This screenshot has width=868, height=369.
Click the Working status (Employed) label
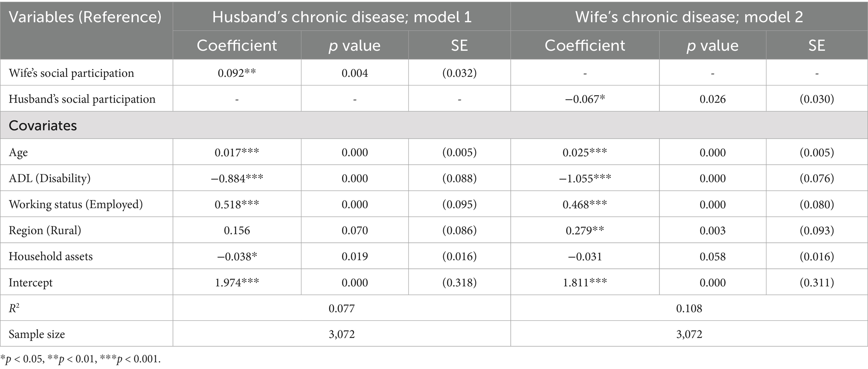pyautogui.click(x=76, y=205)
